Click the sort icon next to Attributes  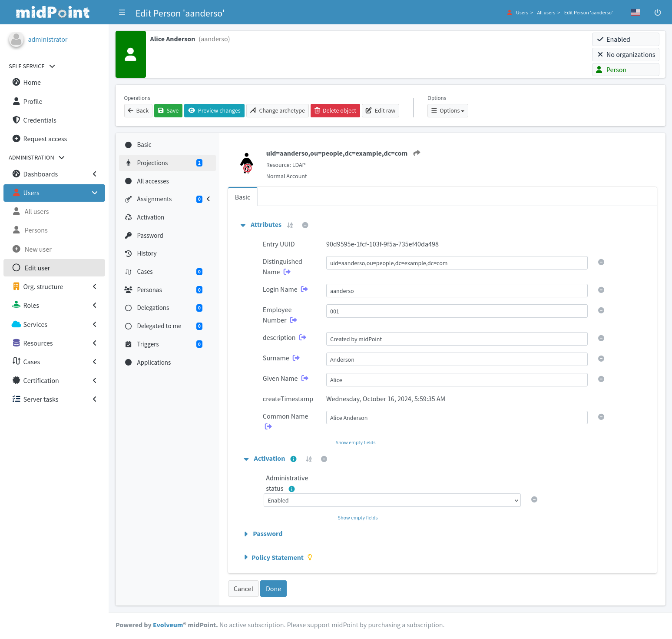290,225
